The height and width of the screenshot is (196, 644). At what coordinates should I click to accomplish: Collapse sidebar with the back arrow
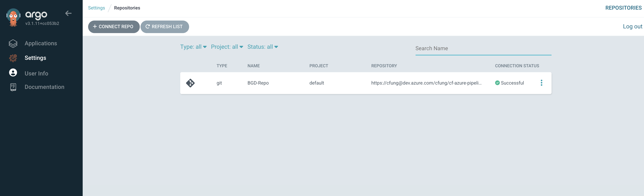68,13
